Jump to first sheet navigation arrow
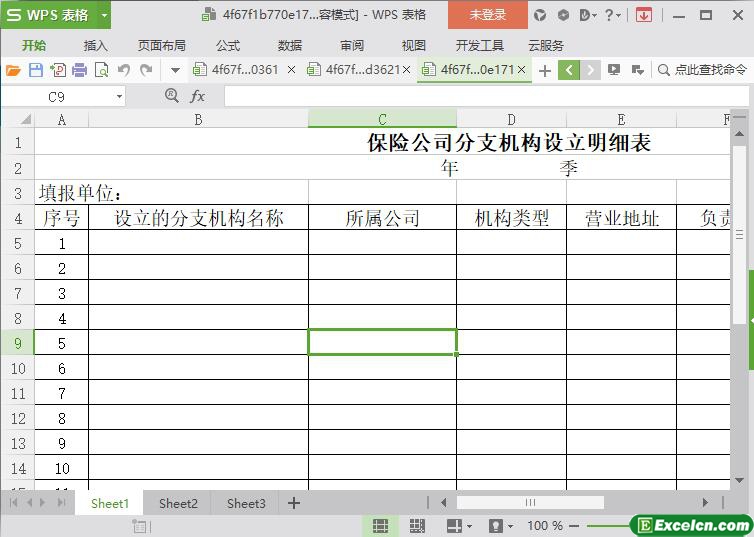This screenshot has width=754, height=537. point(13,503)
